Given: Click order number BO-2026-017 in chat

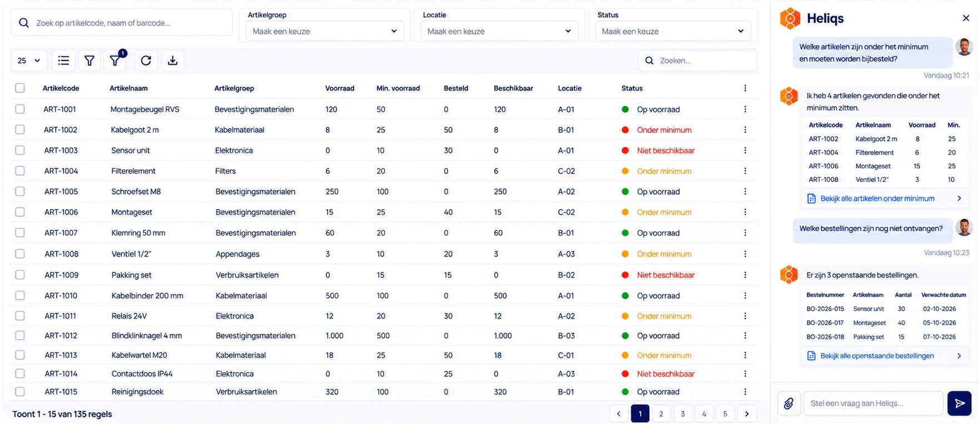Looking at the screenshot, I should 825,323.
